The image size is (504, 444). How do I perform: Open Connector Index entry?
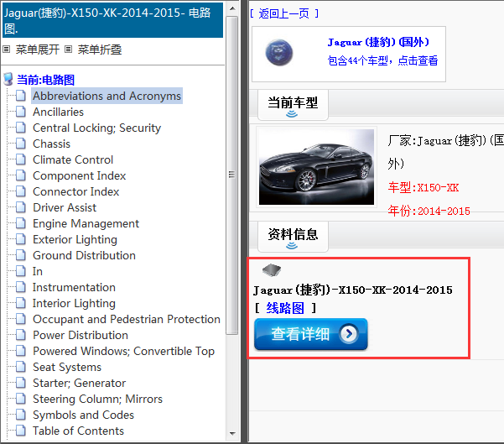tap(75, 191)
